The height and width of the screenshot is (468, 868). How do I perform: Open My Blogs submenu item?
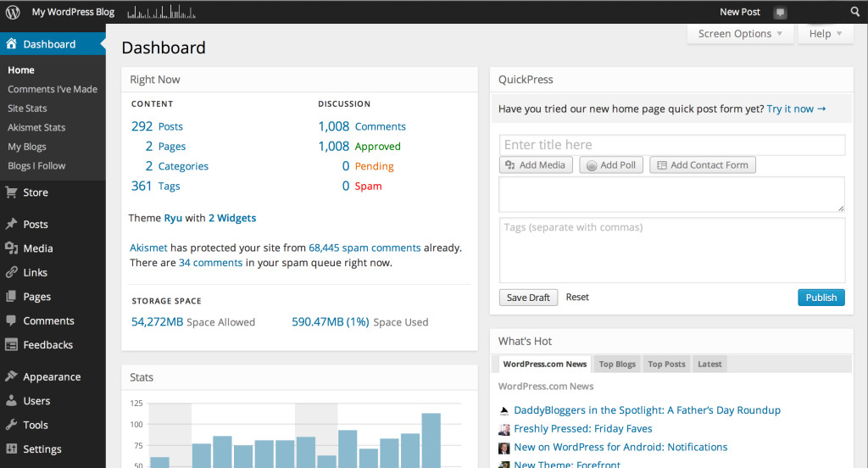[27, 147]
